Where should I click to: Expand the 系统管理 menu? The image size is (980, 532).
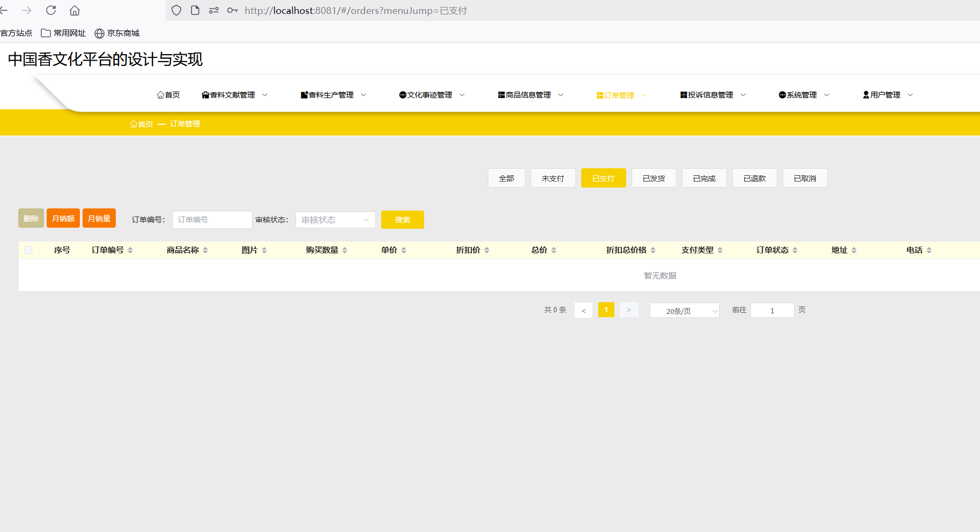point(804,95)
